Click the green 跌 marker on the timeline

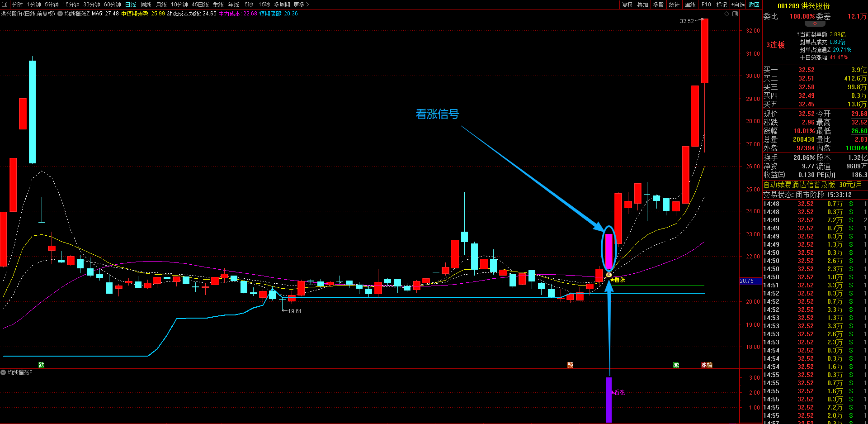point(42,365)
